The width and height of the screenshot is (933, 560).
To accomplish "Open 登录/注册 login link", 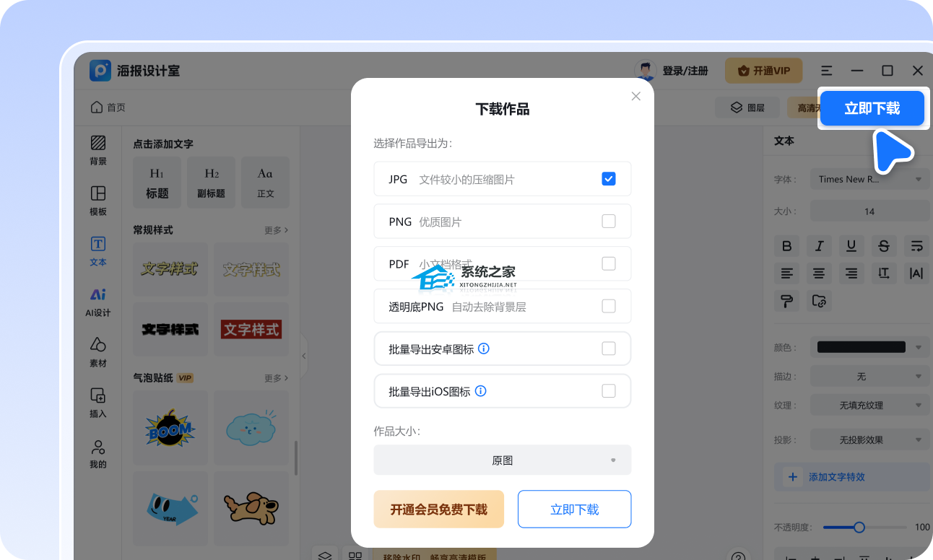I will click(685, 71).
